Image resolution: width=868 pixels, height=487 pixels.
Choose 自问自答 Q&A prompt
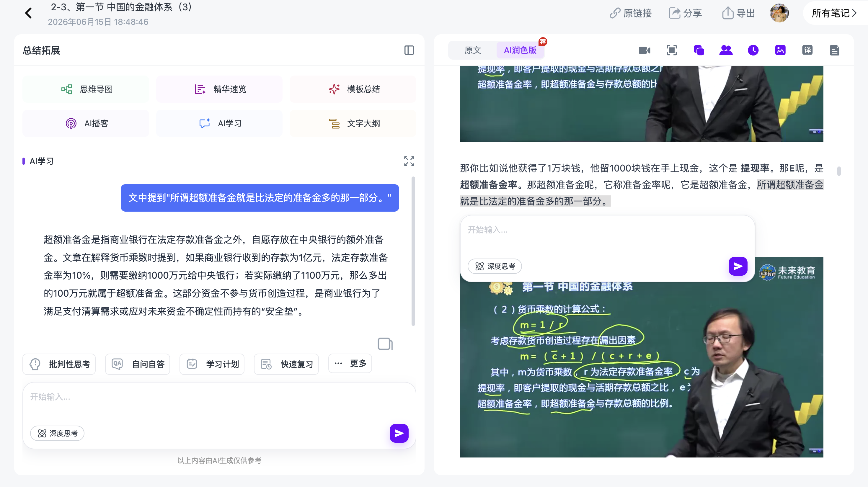click(138, 364)
